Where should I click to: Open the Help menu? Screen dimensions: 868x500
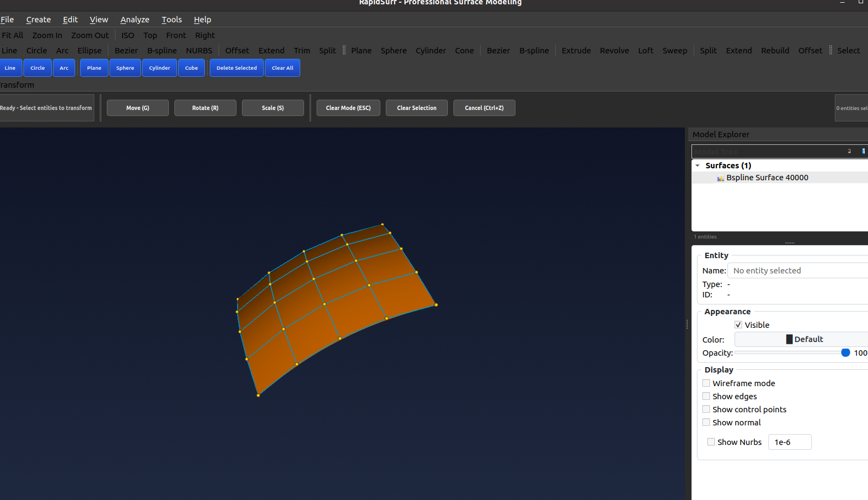tap(202, 20)
